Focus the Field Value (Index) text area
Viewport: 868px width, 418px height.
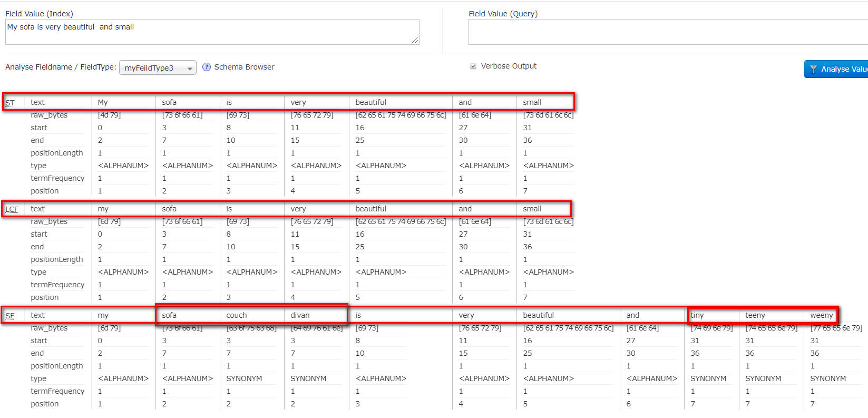point(212,32)
